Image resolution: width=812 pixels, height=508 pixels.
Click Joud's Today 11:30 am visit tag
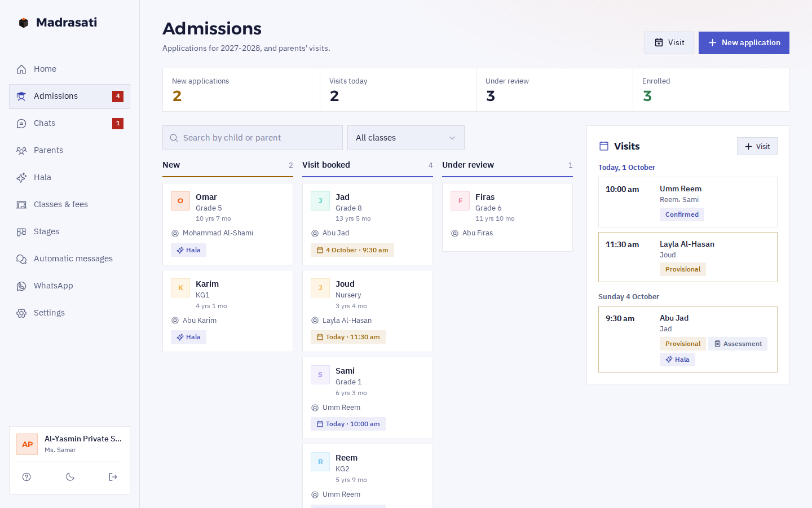pyautogui.click(x=348, y=337)
